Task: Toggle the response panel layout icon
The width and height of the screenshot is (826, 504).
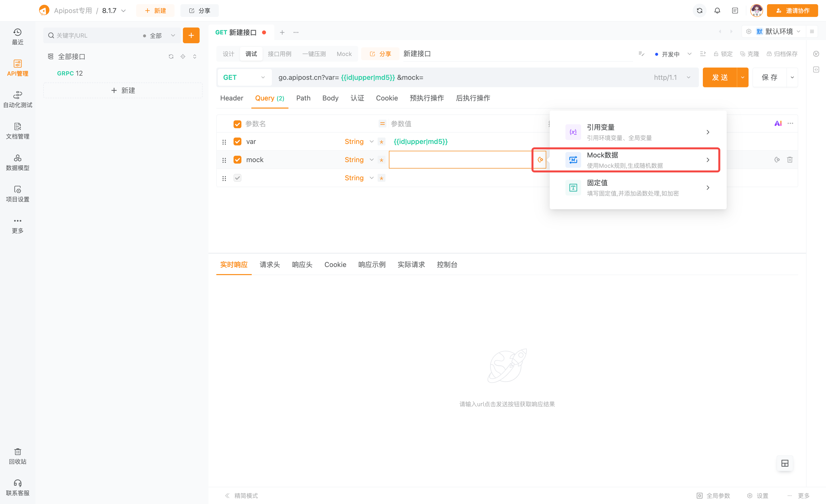Action: (785, 463)
